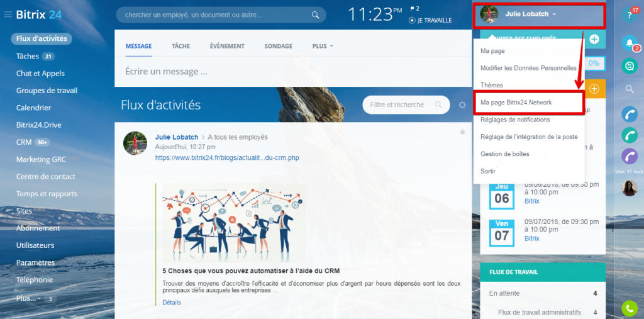Click in Écrire un message field

point(293,72)
